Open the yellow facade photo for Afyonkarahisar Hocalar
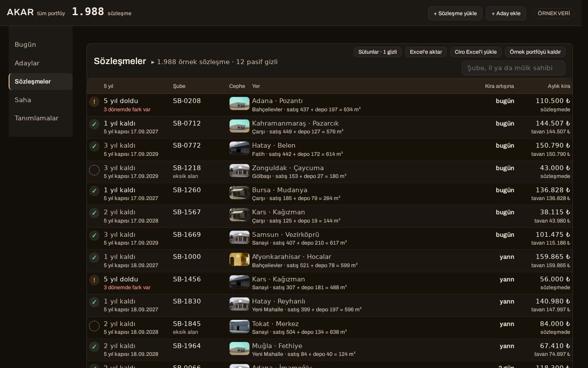This screenshot has width=588, height=368. pyautogui.click(x=240, y=259)
